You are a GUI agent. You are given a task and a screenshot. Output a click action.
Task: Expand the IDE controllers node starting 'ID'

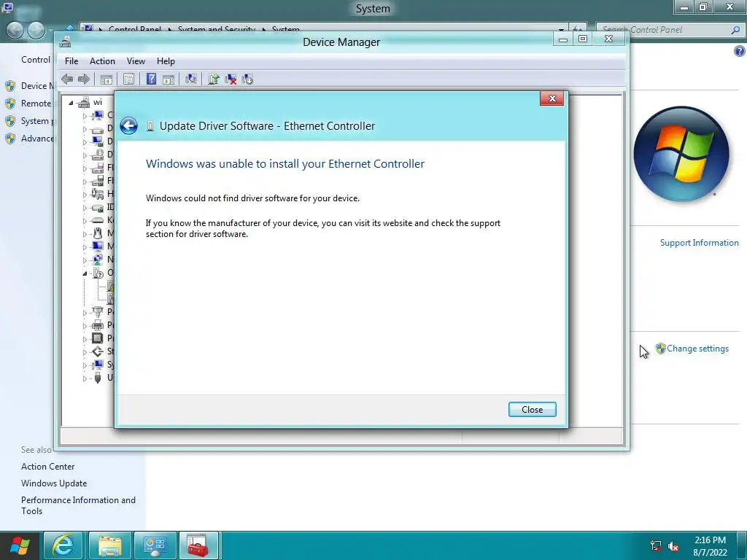(85, 208)
